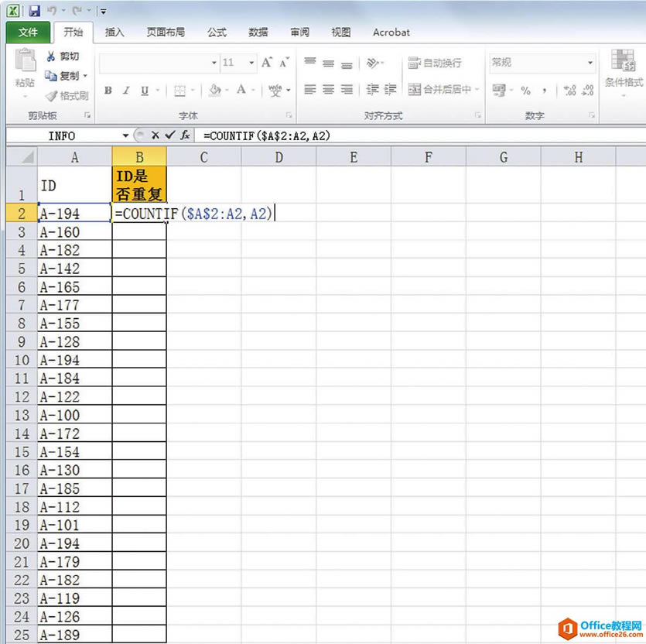Select column C header
This screenshot has height=644, width=646.
(204, 157)
